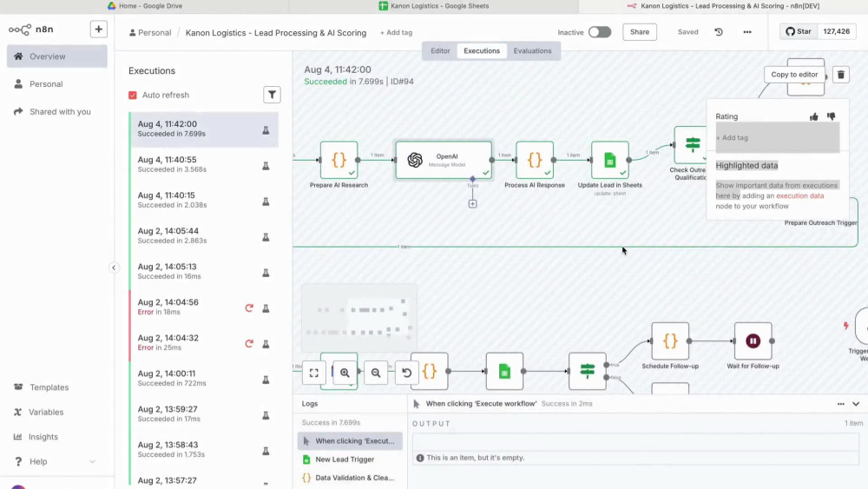This screenshot has width=868, height=489.
Task: Collapse the logs panel chevron
Action: pyautogui.click(x=856, y=404)
